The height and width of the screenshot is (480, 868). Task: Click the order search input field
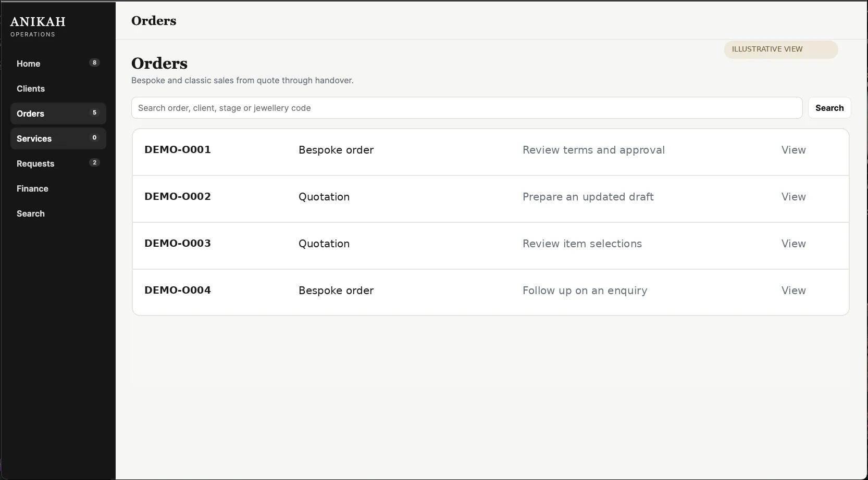467,108
